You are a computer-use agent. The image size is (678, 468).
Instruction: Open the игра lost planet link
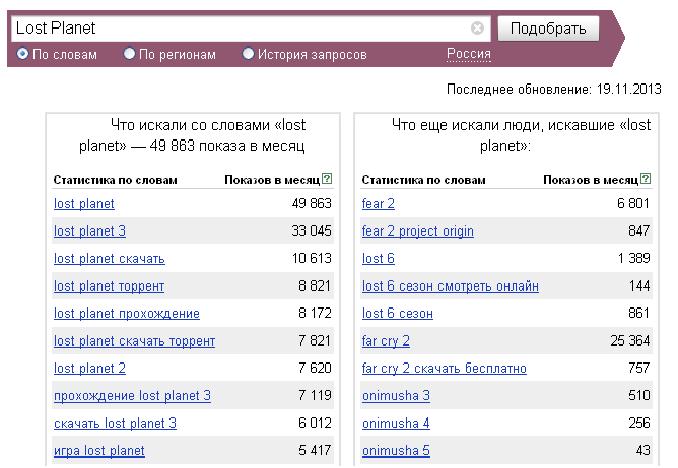(99, 450)
